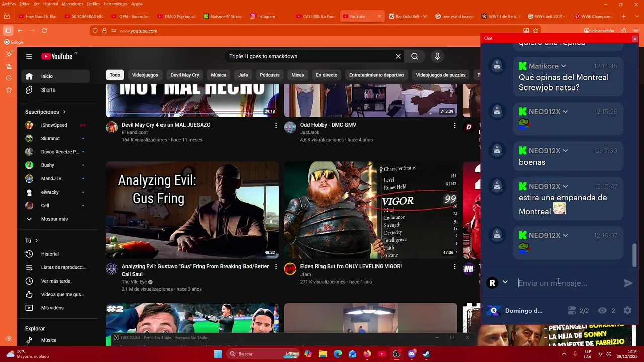Open chat settings gear
Viewport: 644px width, 362px height.
pos(627,311)
